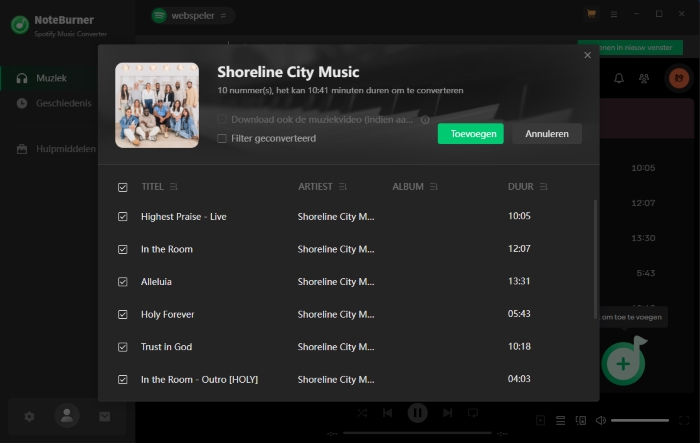This screenshot has height=443, width=700.
Task: Open the hamburger menu in title bar
Action: coord(614,14)
